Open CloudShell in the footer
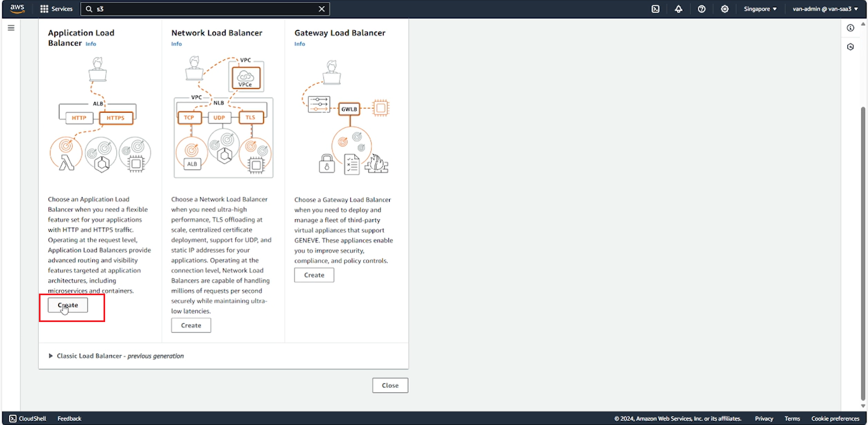The height and width of the screenshot is (425, 868). pos(28,418)
